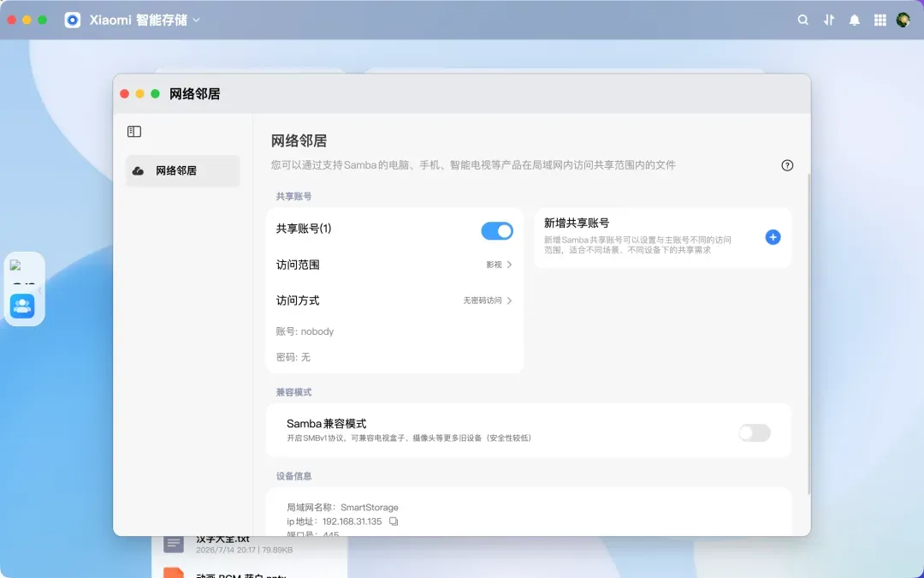Click the settings window vertical scrollbar
The height and width of the screenshot is (578, 924).
(808, 333)
